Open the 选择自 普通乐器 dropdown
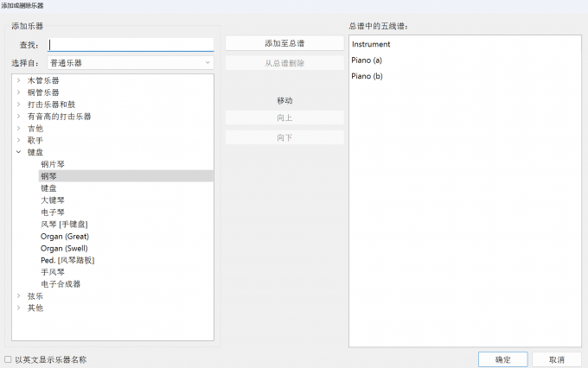This screenshot has width=588, height=368. click(131, 62)
